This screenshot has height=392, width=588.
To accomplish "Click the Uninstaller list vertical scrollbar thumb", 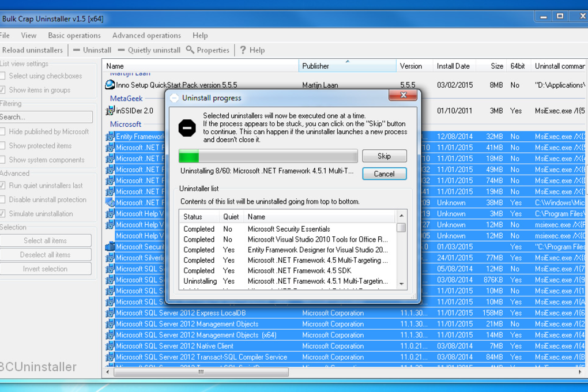I will coord(401,228).
